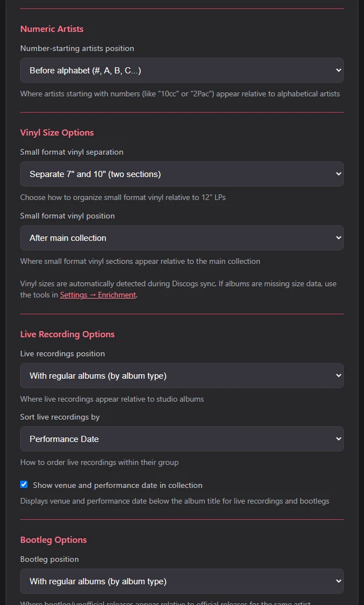This screenshot has width=364, height=605.
Task: Click 'Small format vinyl separation' label
Action: click(x=72, y=152)
